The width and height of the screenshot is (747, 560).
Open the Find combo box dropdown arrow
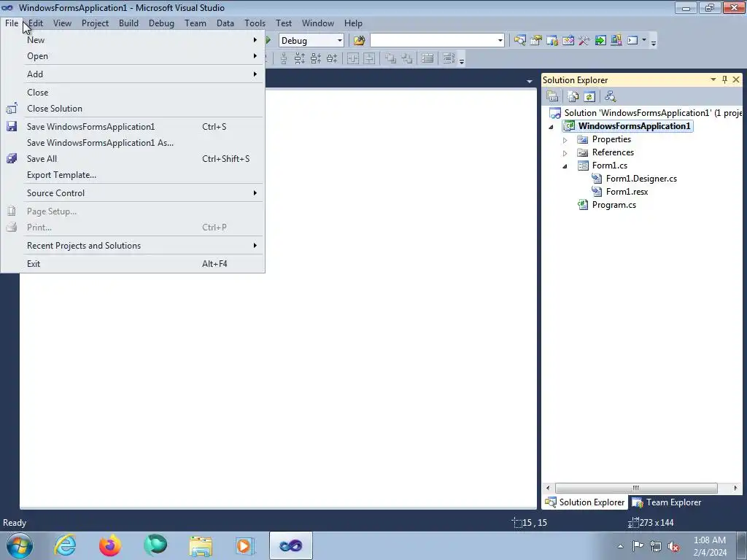pos(500,41)
